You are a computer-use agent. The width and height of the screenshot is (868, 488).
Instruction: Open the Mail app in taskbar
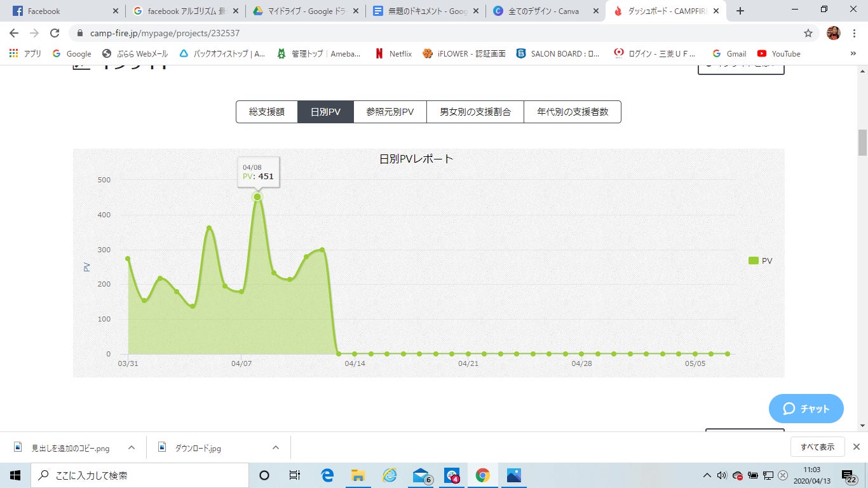421,475
